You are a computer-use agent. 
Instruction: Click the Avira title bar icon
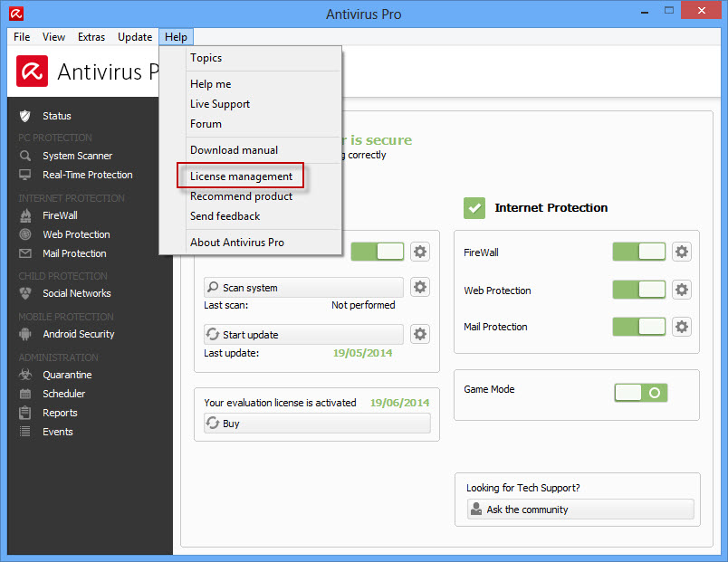point(16,14)
